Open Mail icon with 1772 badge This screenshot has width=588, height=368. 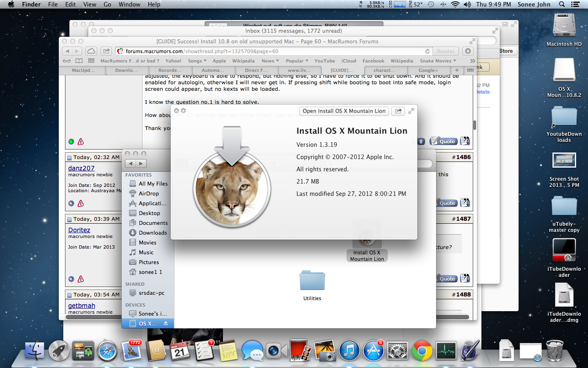pos(132,351)
